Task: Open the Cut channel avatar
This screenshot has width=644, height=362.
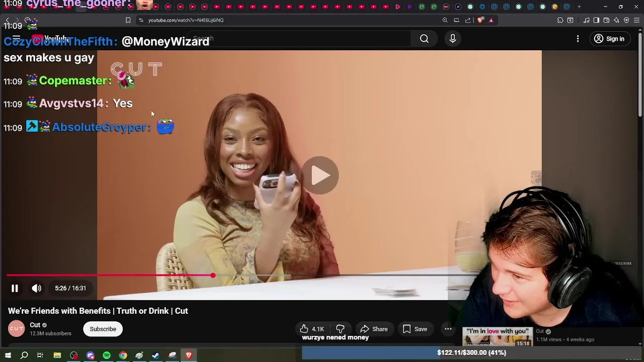Action: tap(16, 329)
